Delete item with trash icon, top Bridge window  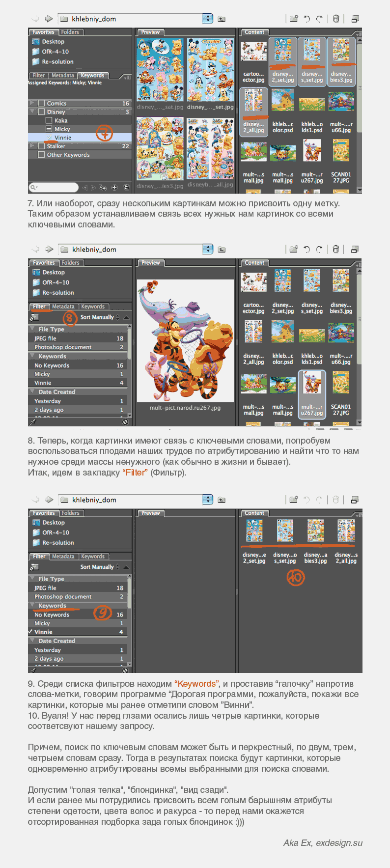click(x=336, y=19)
